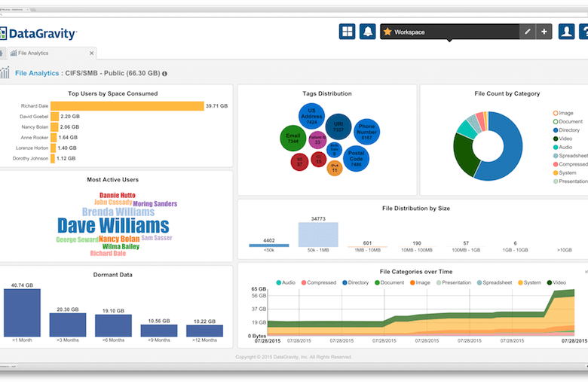The height and width of the screenshot is (384, 588).
Task: Open the Workspace selector bar
Action: 449,32
